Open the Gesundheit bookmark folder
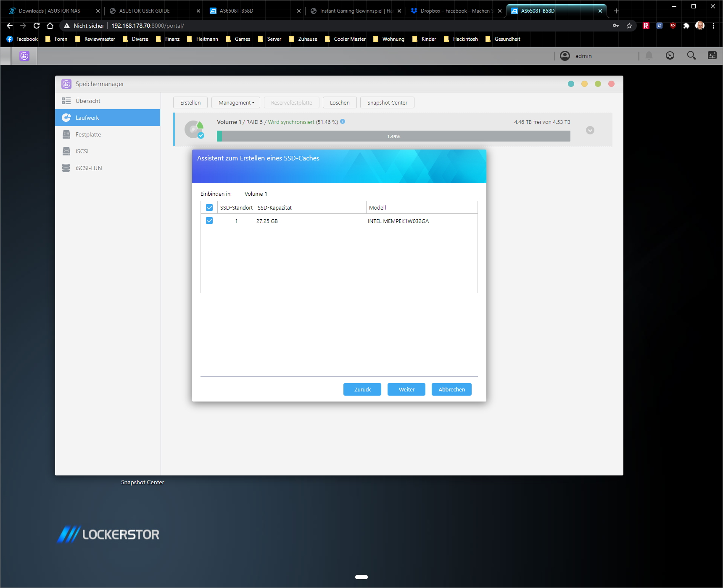 503,39
